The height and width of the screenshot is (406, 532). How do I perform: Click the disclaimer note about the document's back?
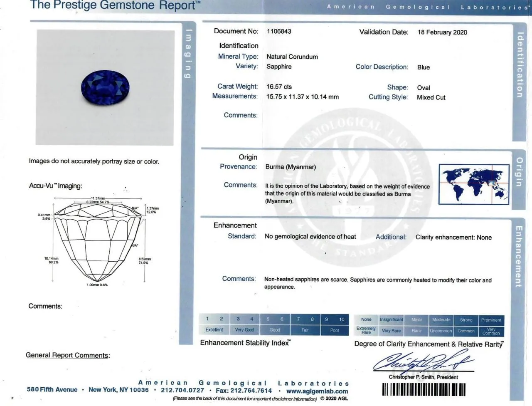[245, 399]
